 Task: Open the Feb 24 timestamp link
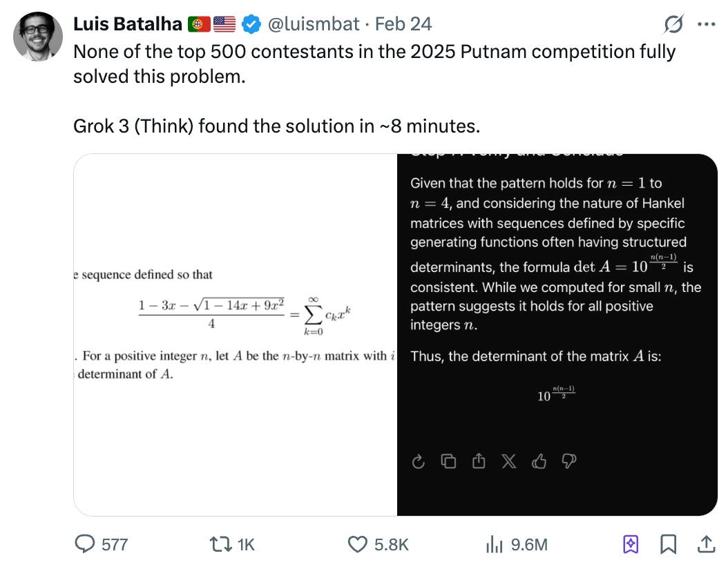point(403,24)
